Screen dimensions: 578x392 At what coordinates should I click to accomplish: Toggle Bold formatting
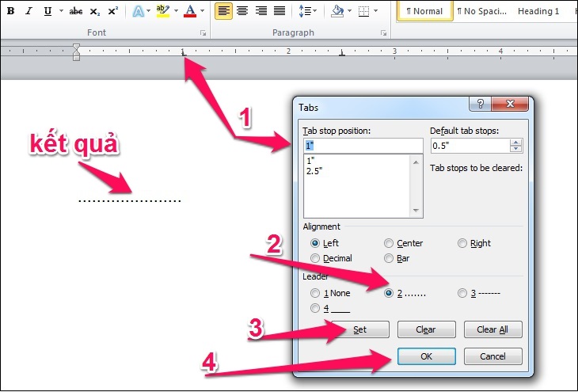pos(11,11)
